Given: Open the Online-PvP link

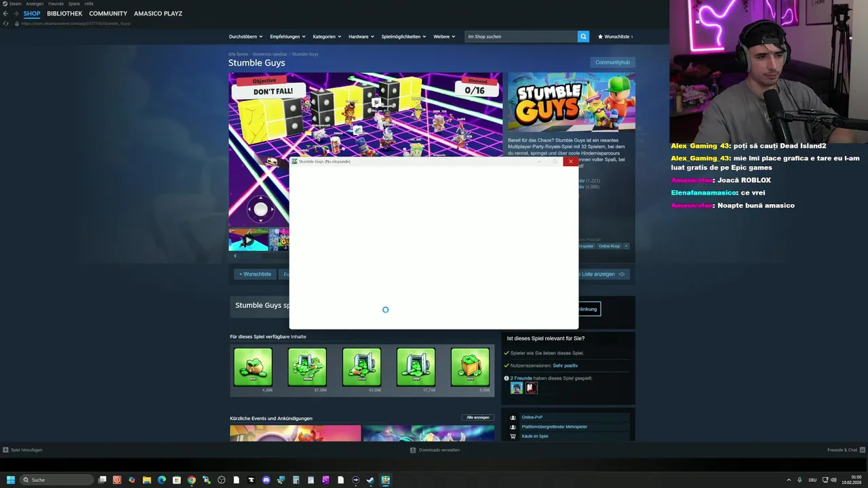Looking at the screenshot, I should [532, 418].
